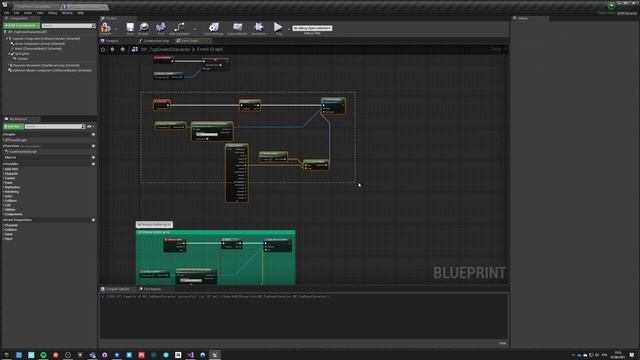This screenshot has width=640, height=360.
Task: Select the Camera component
Action: (x=22, y=59)
